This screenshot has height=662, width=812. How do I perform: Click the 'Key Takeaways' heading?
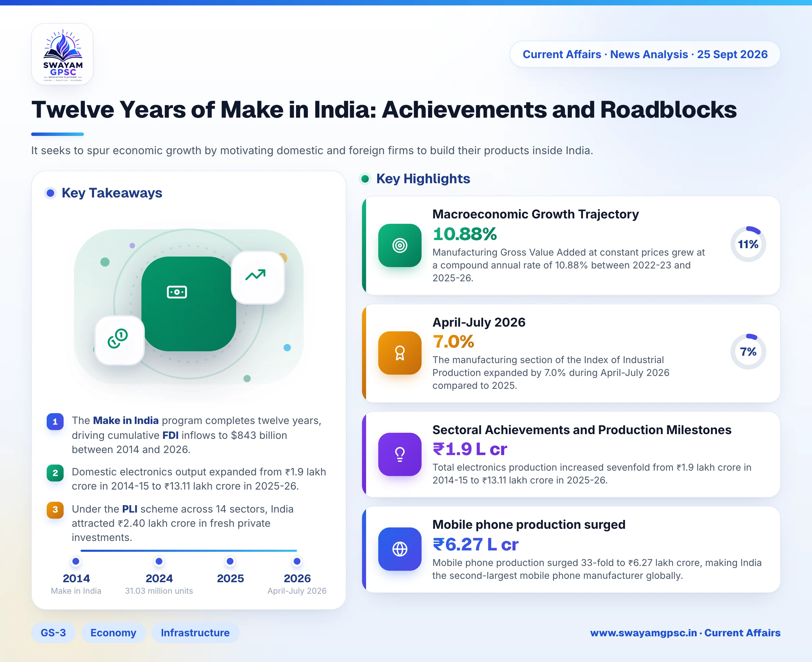point(112,193)
